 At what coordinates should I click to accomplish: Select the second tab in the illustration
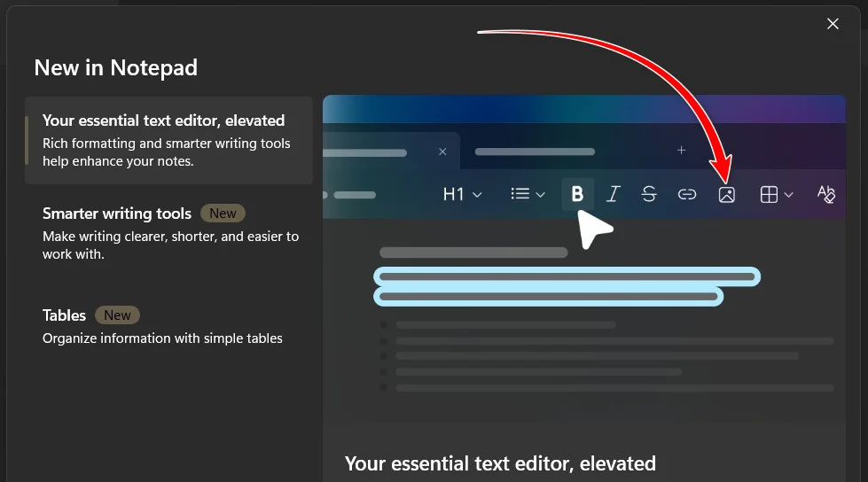(535, 152)
